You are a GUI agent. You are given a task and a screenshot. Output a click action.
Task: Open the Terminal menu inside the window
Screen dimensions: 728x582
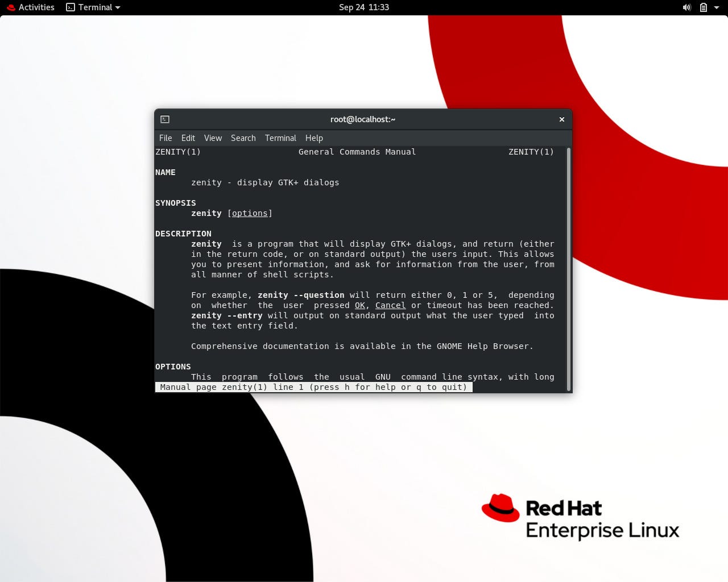[x=280, y=138]
